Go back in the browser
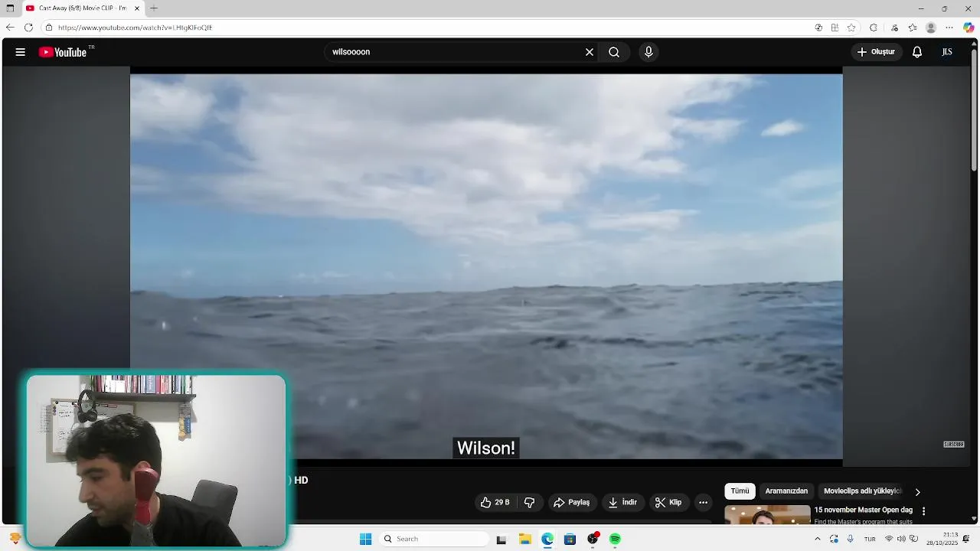This screenshot has height=551, width=980. [x=10, y=28]
